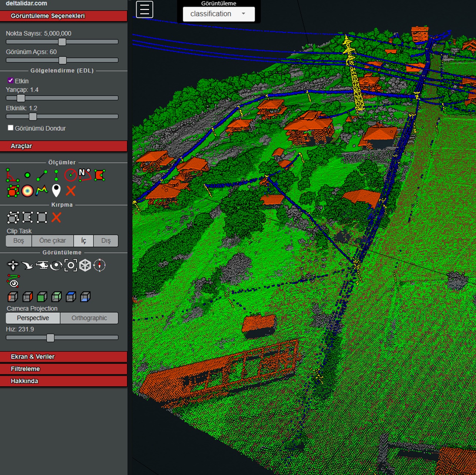Viewport: 476px width, 475px height.
Task: Enable the Görünümü Dondur checkbox
Action: (11, 128)
